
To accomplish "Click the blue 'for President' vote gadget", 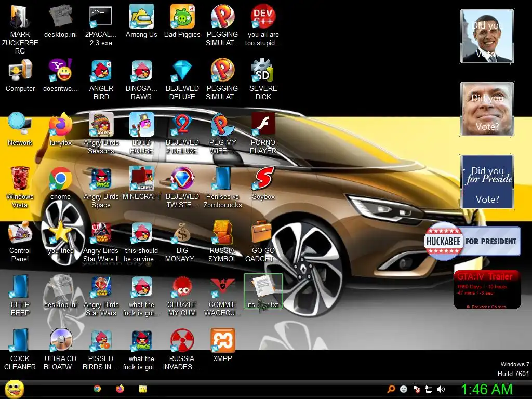I will tap(487, 181).
